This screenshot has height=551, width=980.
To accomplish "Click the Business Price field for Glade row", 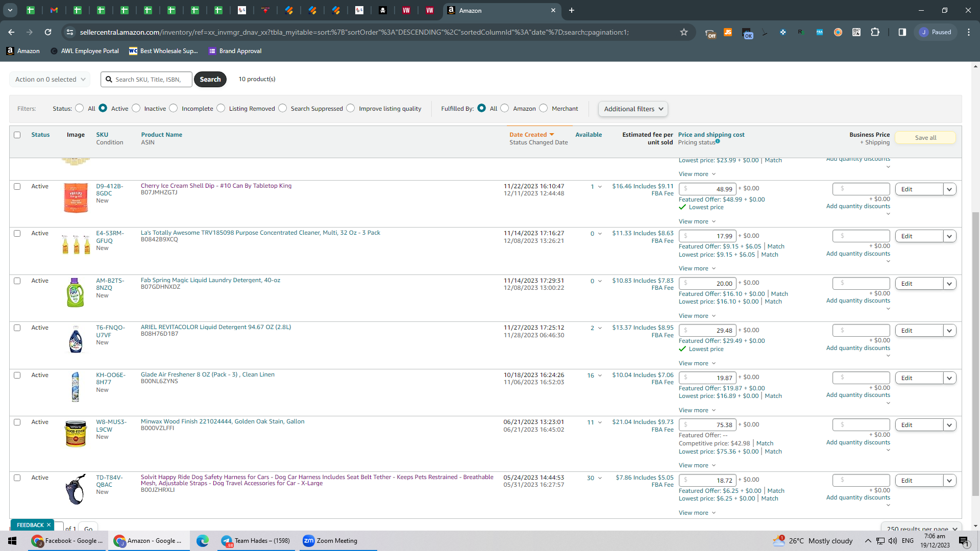I will click(861, 378).
